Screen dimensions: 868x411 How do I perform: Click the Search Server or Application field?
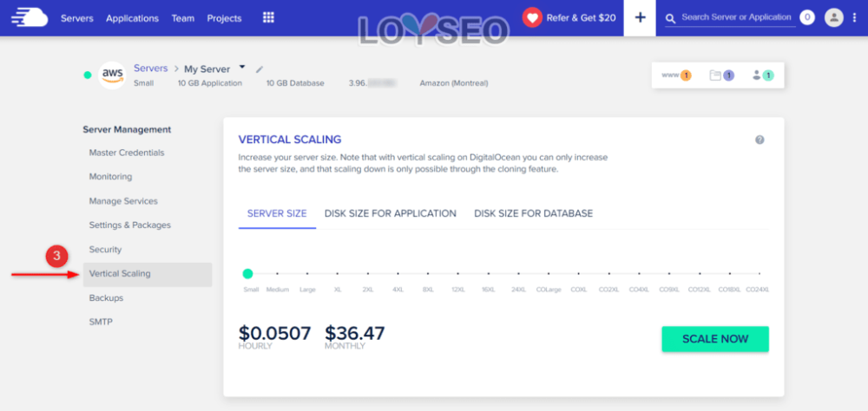point(736,17)
